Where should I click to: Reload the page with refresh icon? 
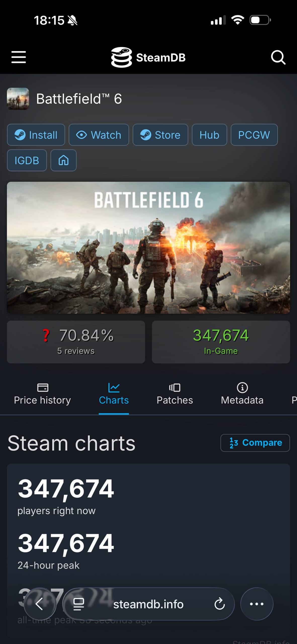(x=219, y=604)
